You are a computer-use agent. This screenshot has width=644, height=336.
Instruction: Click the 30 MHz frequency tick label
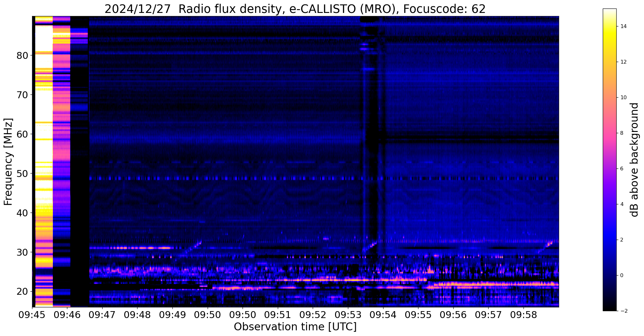coord(22,252)
